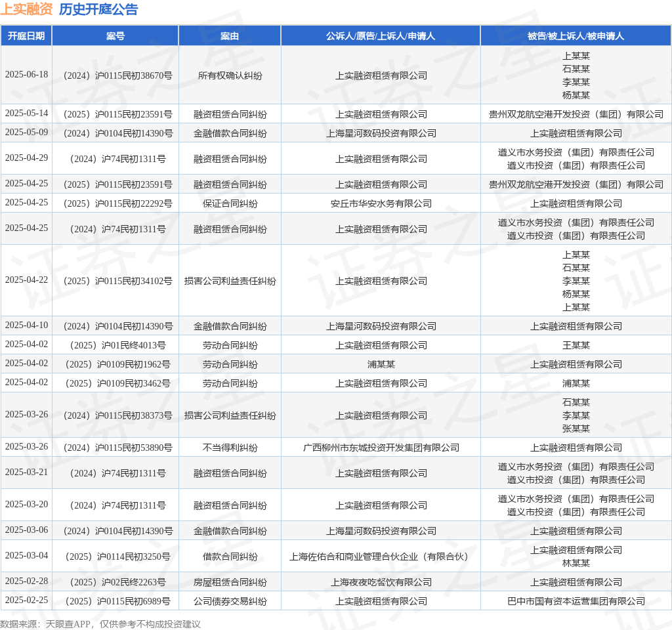Click 所有权确认纠纷 case cause cell
The height and width of the screenshot is (630, 672).
pos(230,75)
